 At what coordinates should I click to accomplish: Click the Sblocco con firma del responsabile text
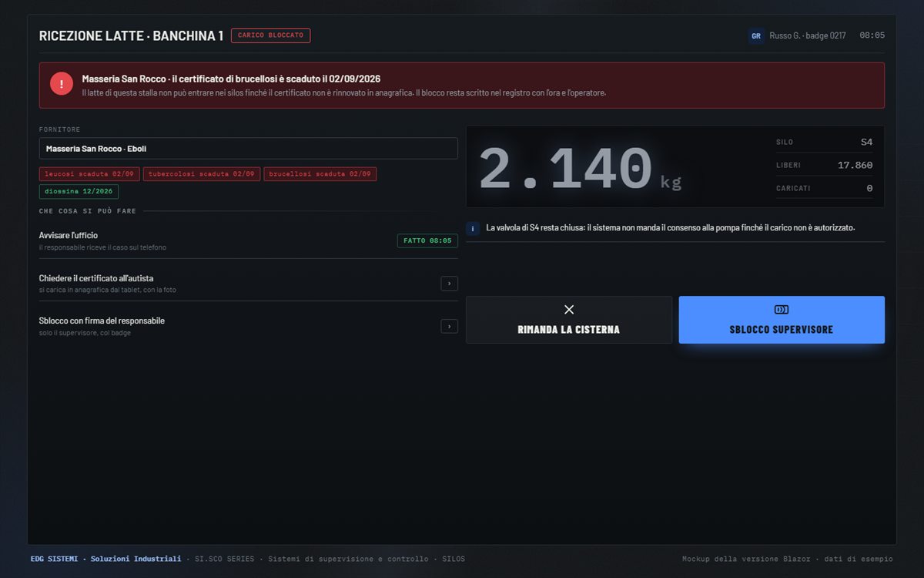(102, 321)
